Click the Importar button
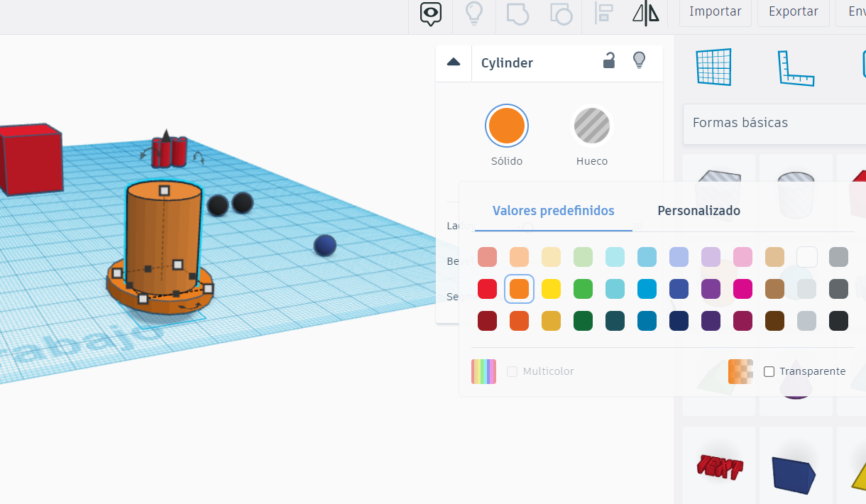866x504 pixels. click(716, 12)
